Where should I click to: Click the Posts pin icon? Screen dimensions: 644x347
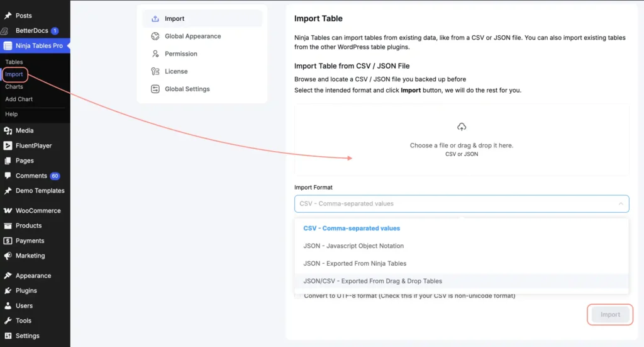pyautogui.click(x=8, y=16)
